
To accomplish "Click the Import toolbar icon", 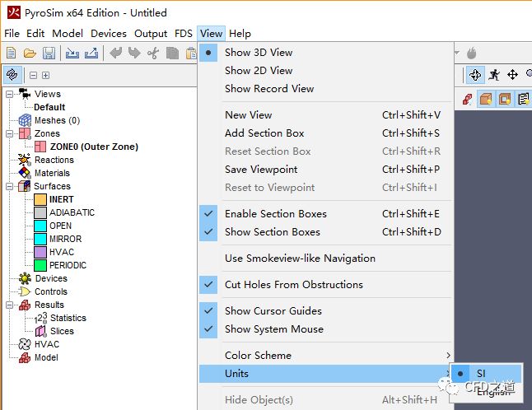I will (72, 54).
